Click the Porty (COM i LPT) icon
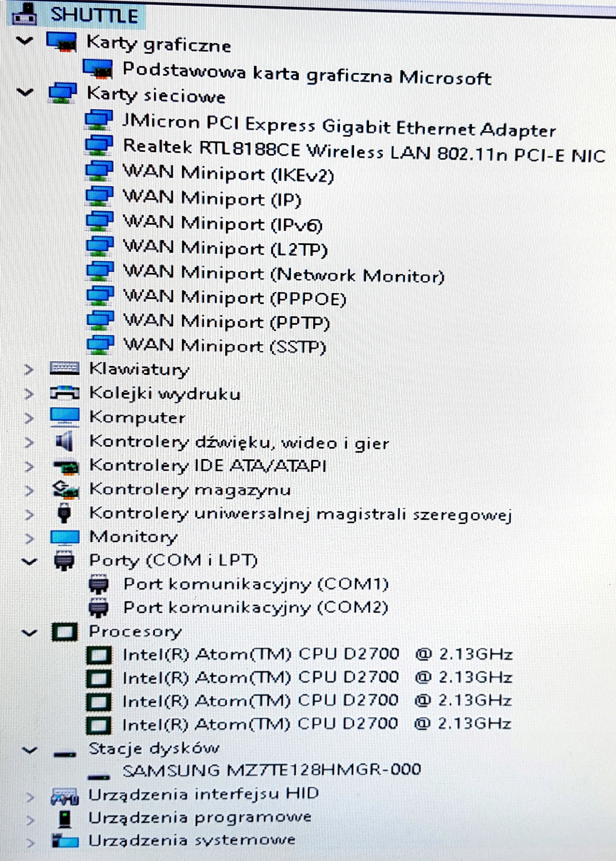Screen dimensions: 616x861 point(64,561)
